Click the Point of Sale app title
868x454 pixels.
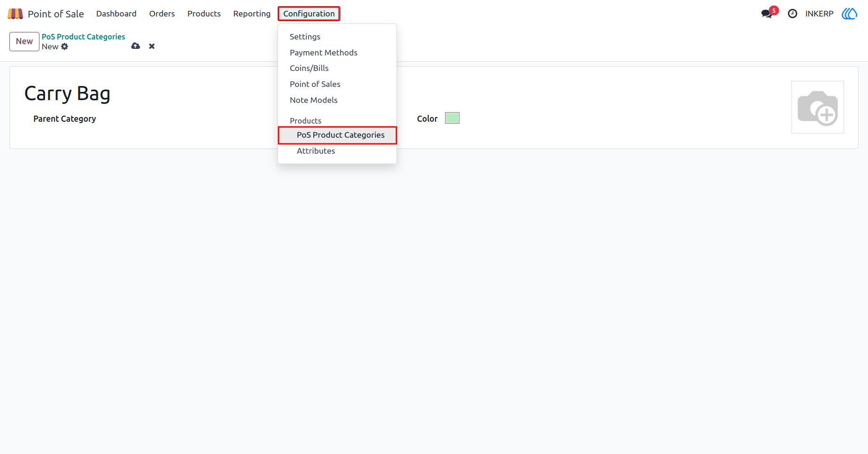tap(56, 14)
